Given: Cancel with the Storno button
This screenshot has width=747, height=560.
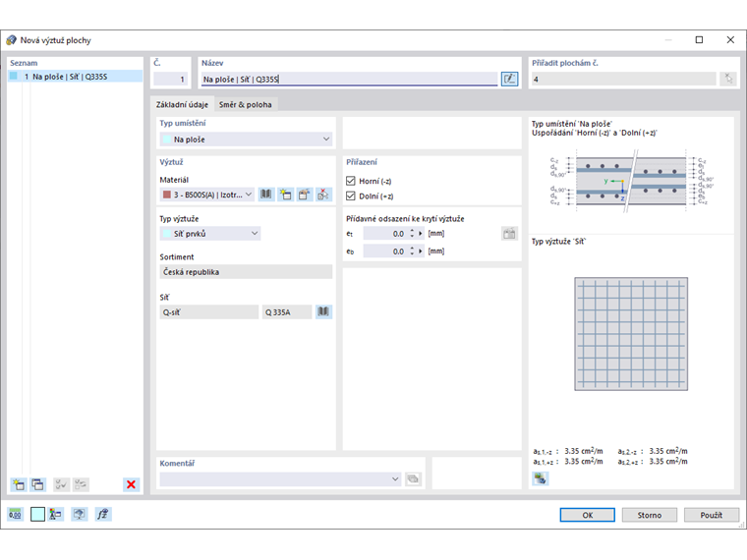Looking at the screenshot, I should point(650,515).
